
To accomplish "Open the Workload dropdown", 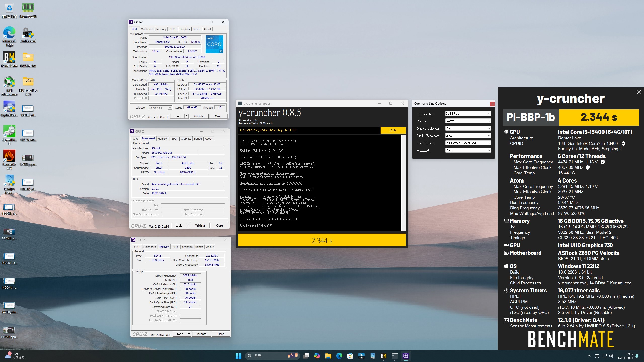I will [468, 150].
